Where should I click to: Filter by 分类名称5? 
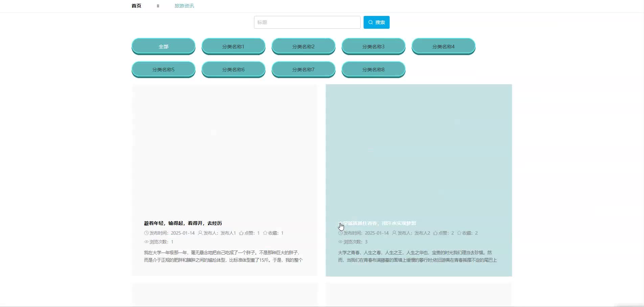tap(163, 69)
